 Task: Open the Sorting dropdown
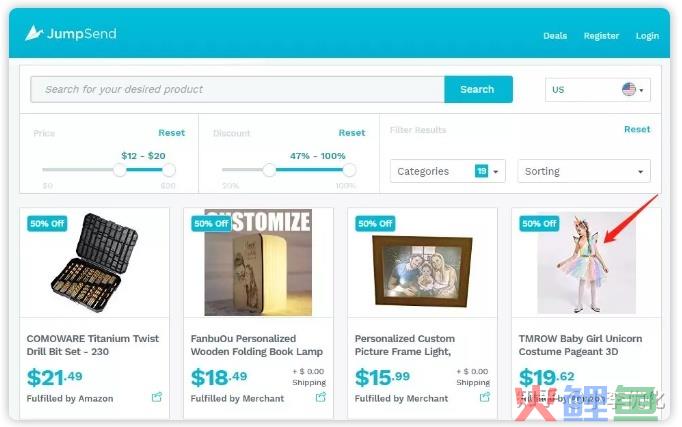tap(584, 171)
